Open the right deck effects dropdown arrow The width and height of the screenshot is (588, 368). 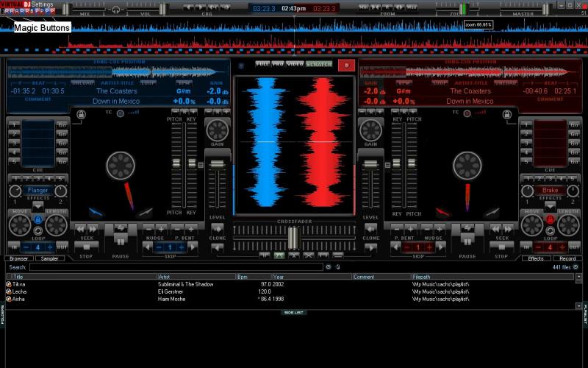coord(550,206)
